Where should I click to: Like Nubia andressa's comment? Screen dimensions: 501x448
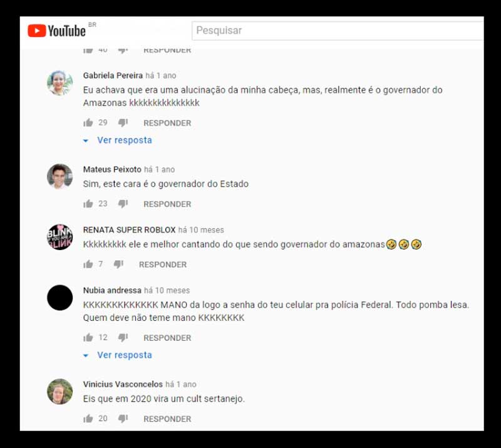click(88, 337)
